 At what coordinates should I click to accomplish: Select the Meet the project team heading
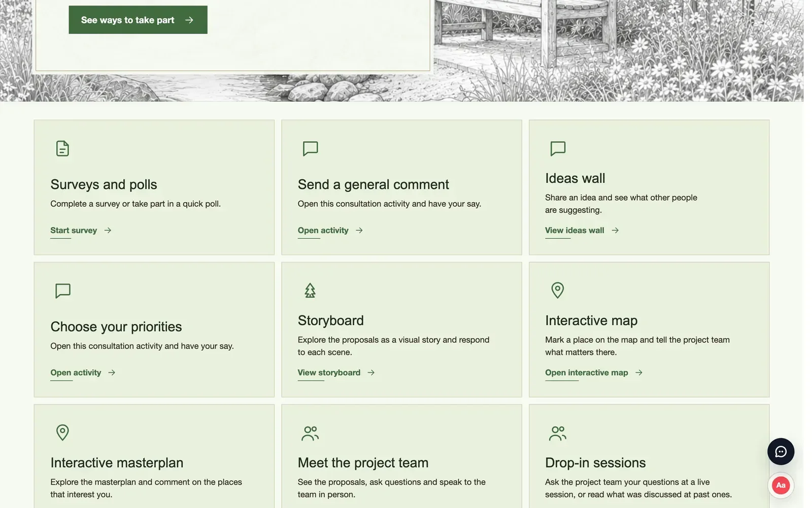point(363,463)
